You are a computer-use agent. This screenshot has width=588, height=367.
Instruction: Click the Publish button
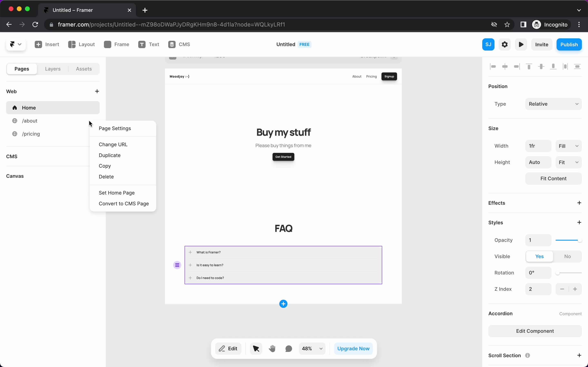(569, 44)
